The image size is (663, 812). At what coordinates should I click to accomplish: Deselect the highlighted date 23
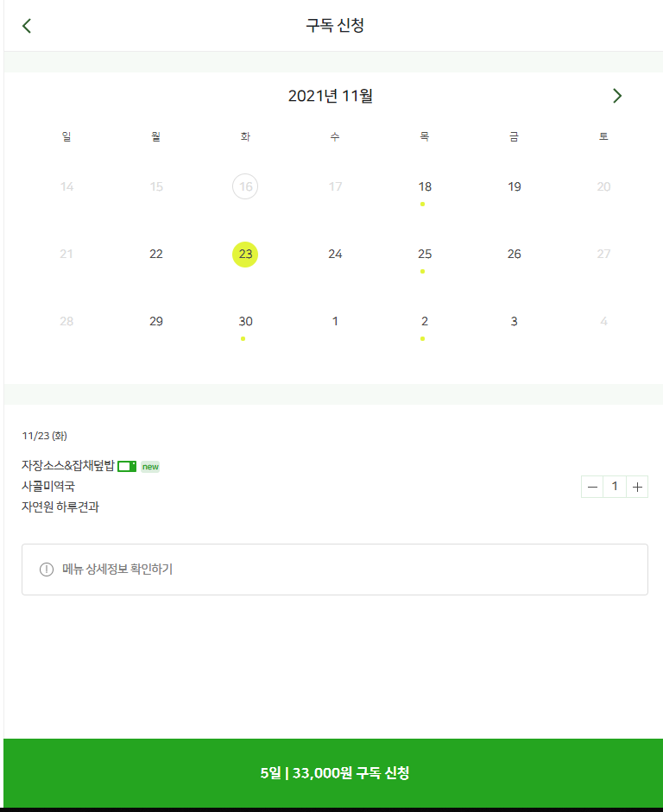245,255
